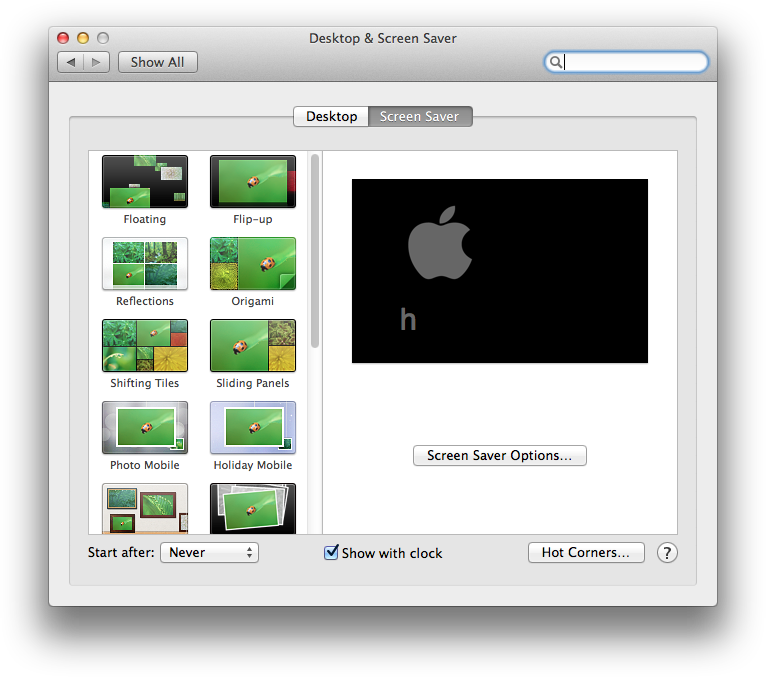Select the Origami screen saver
766x677 pixels.
[252, 264]
